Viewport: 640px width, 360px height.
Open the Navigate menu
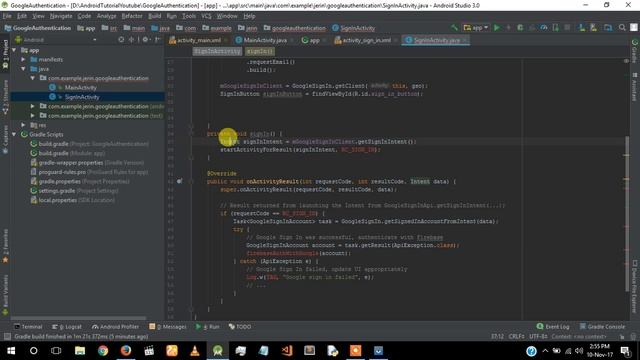(61, 16)
